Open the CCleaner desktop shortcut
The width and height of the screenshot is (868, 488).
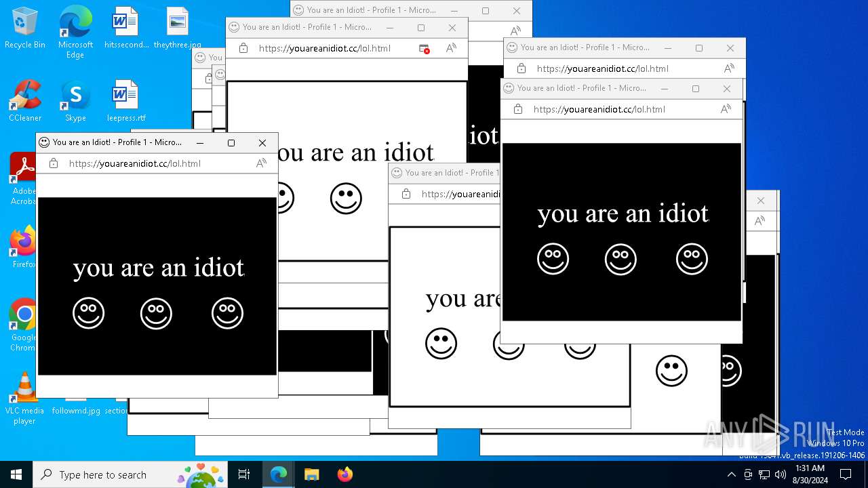pyautogui.click(x=25, y=101)
